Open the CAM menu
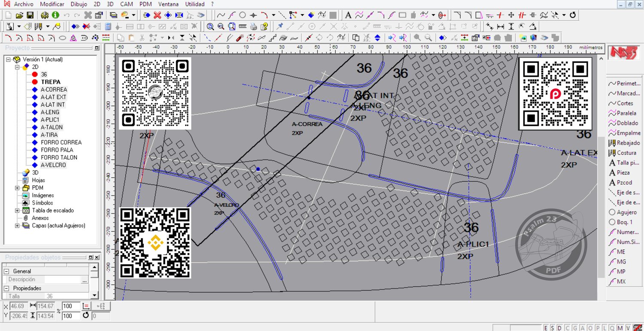 [126, 4]
